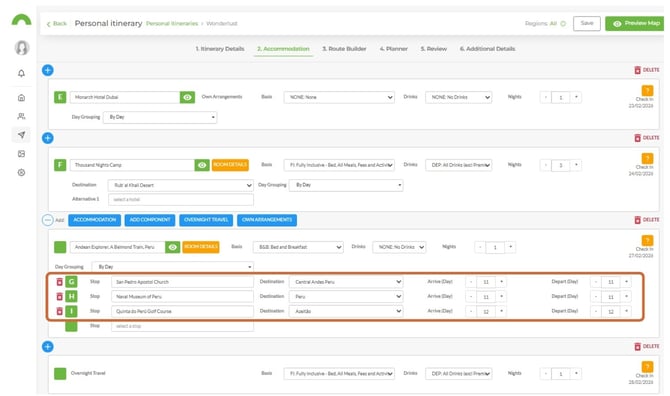The height and width of the screenshot is (396, 670).
Task: Toggle eye preview for Monarch Hotel Dubai
Action: (187, 97)
